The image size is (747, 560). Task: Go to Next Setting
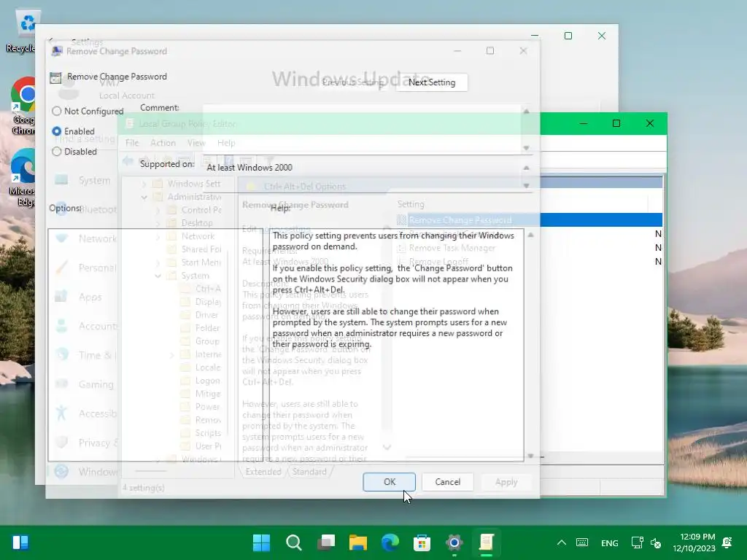(x=432, y=82)
